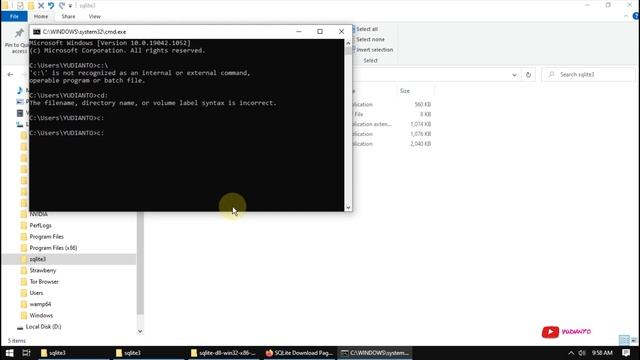Image resolution: width=640 pixels, height=360 pixels.
Task: Select the 560 KB file size cell
Action: pos(422,104)
